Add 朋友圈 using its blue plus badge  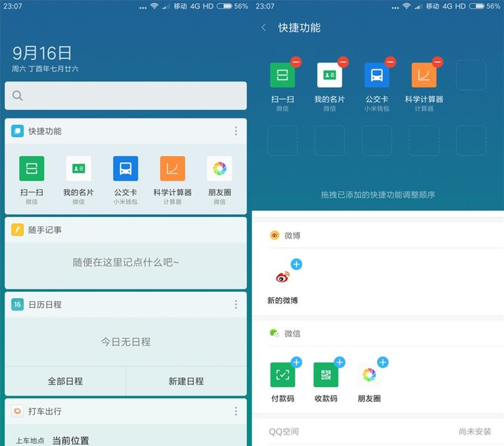point(383,363)
